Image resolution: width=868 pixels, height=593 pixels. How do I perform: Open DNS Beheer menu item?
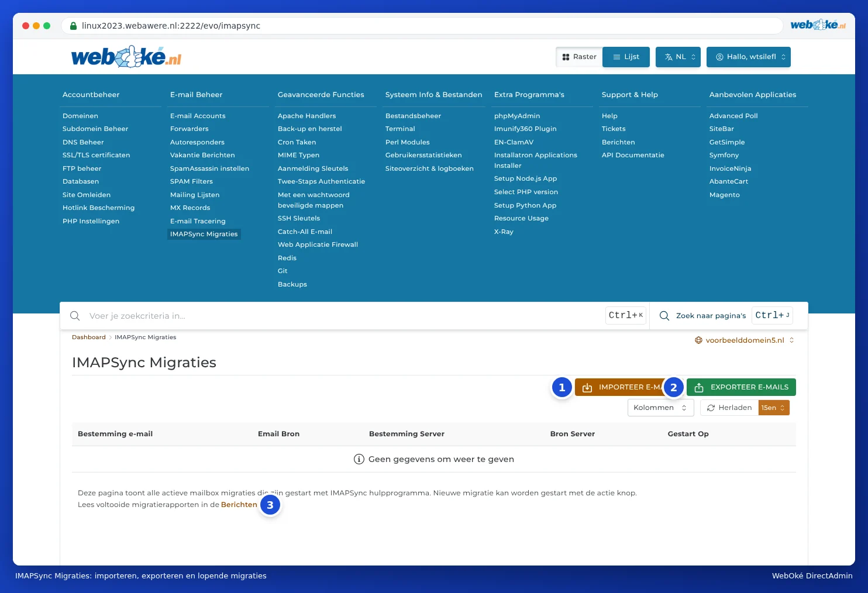(x=83, y=142)
